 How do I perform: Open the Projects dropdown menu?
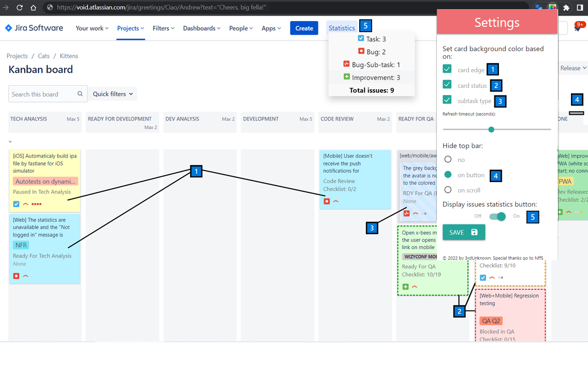click(130, 28)
